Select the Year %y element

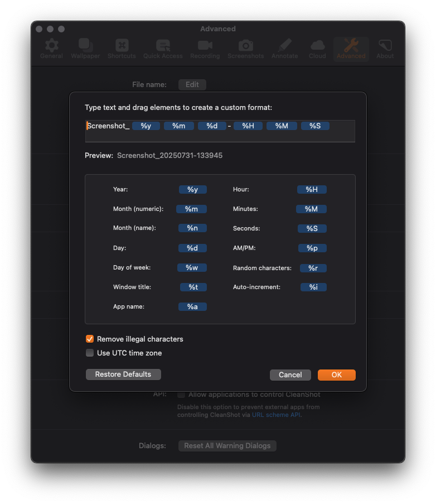pyautogui.click(x=193, y=190)
